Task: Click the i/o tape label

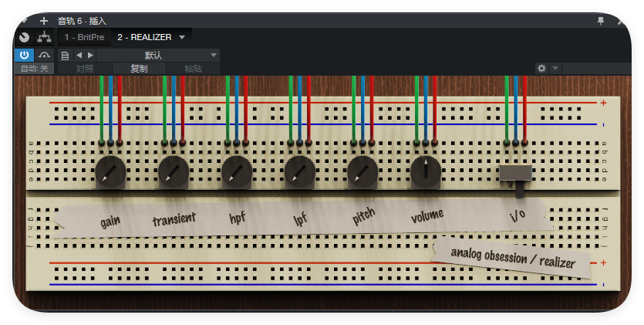Action: point(518,215)
